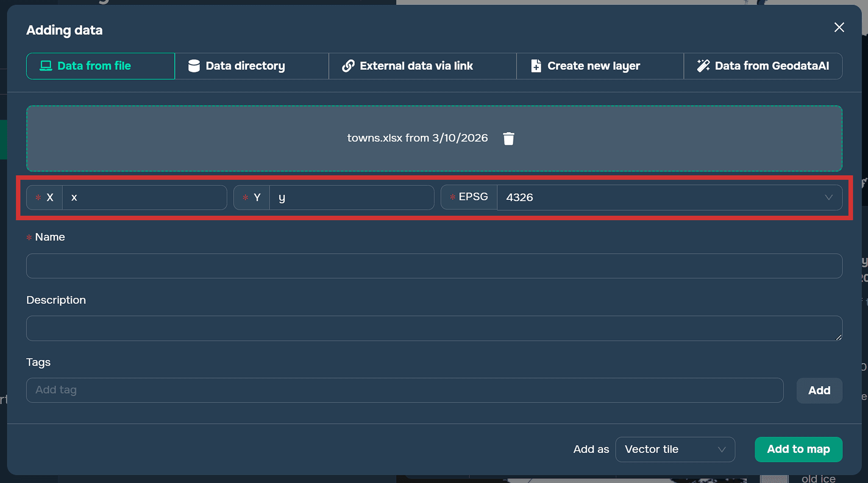The image size is (868, 483).
Task: Click the new-file icon on Create new layer
Action: click(x=536, y=66)
